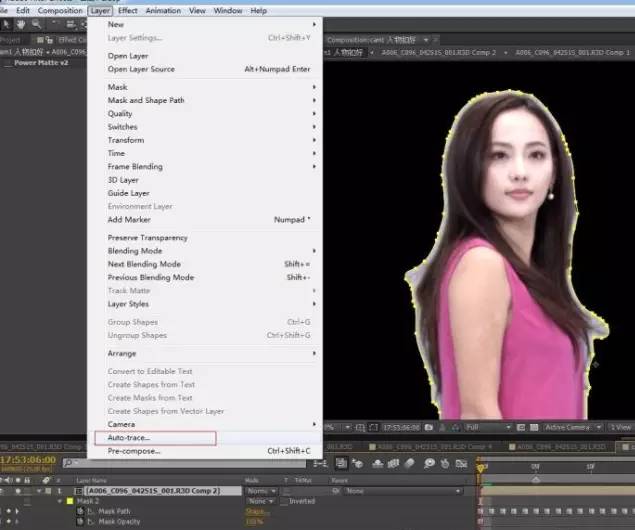Click Mask Opacity percentage value

(254, 522)
